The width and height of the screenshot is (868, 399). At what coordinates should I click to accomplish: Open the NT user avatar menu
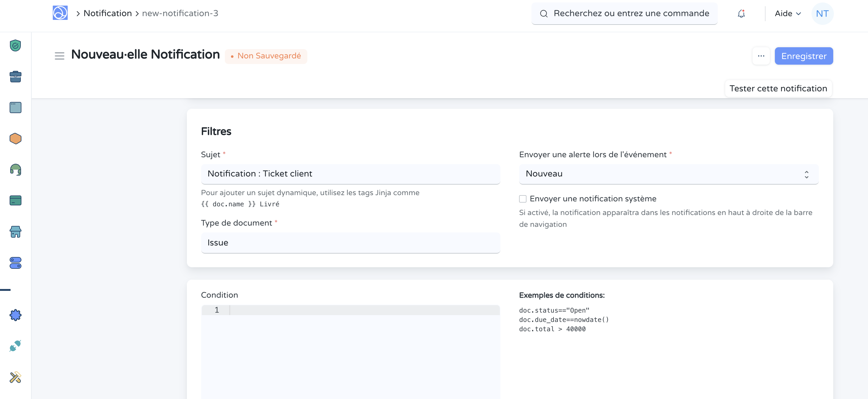tap(822, 13)
